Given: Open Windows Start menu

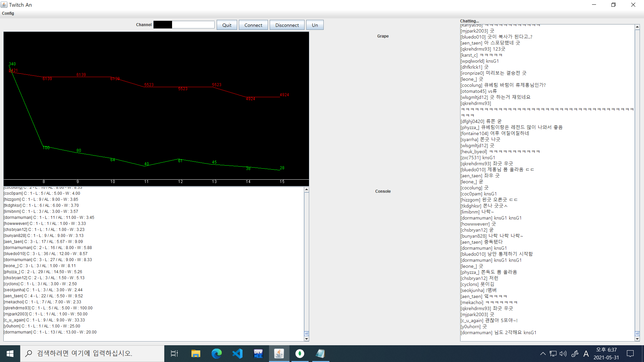Looking at the screenshot, I should pos(10,354).
